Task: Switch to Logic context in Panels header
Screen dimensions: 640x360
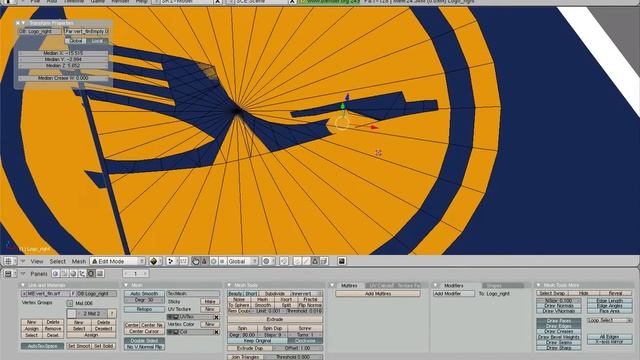Action: [56, 274]
